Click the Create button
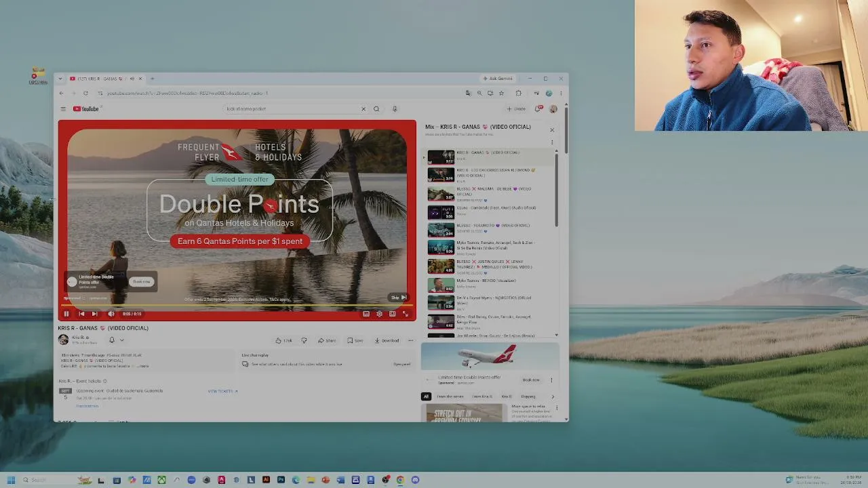The height and width of the screenshot is (488, 868). click(516, 109)
